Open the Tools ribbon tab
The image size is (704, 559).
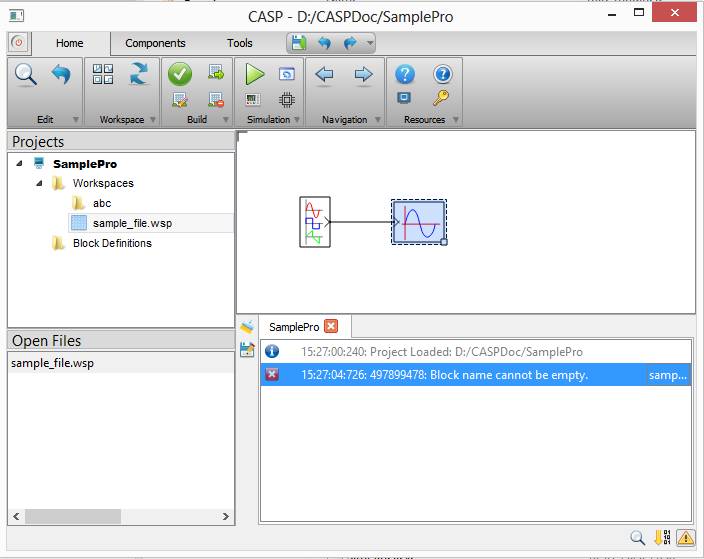click(239, 43)
